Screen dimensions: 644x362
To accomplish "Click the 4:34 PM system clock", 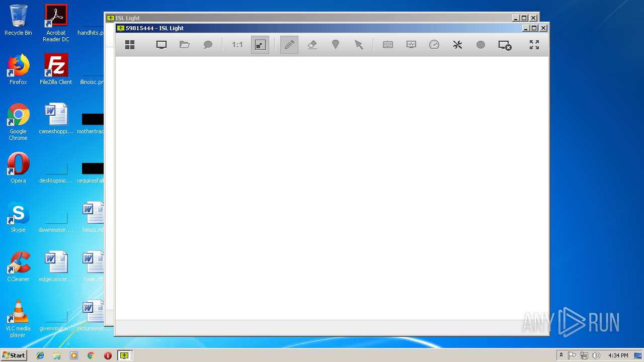I will (618, 355).
